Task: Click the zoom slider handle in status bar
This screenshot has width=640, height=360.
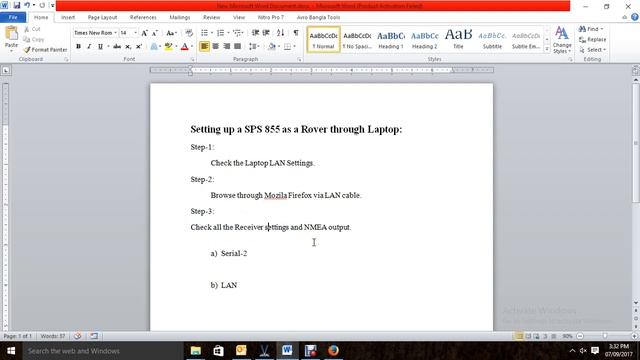Action: [x=605, y=336]
